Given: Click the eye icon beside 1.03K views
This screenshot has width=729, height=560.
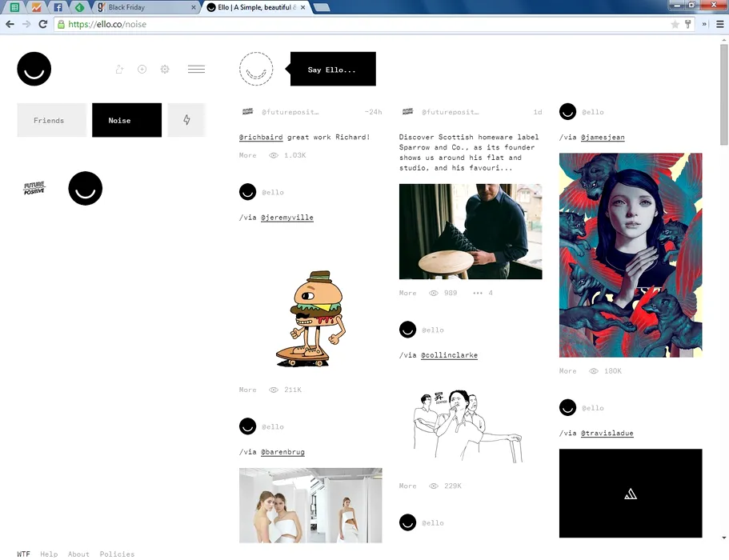Looking at the screenshot, I should click(274, 155).
